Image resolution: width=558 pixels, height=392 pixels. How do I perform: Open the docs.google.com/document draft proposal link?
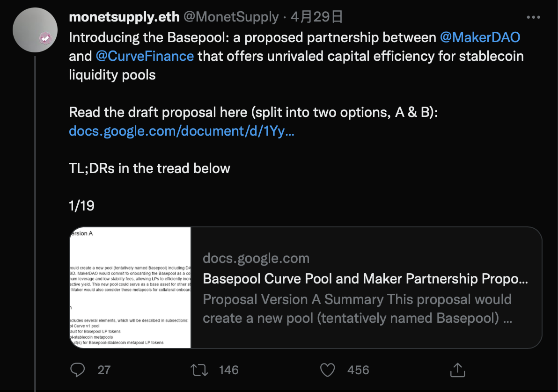coord(182,131)
